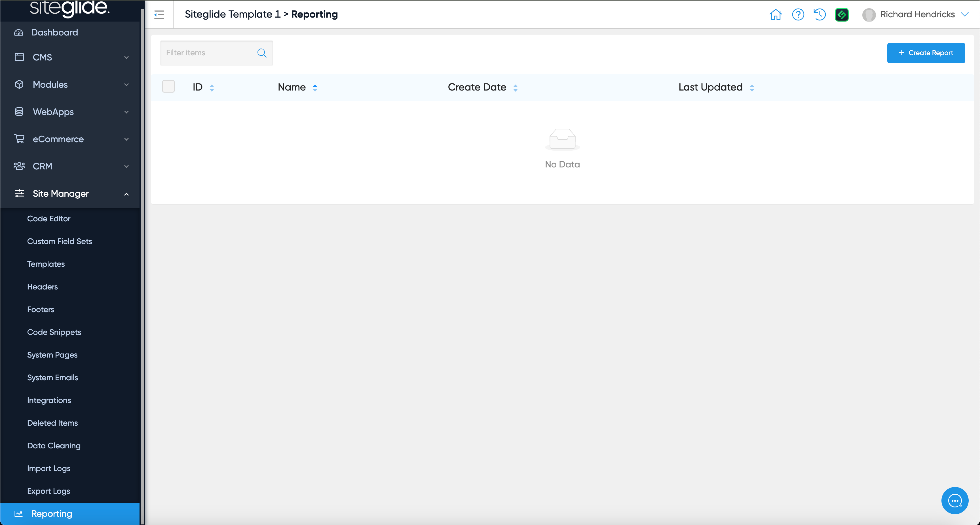Open Integrations menu item

pos(49,400)
